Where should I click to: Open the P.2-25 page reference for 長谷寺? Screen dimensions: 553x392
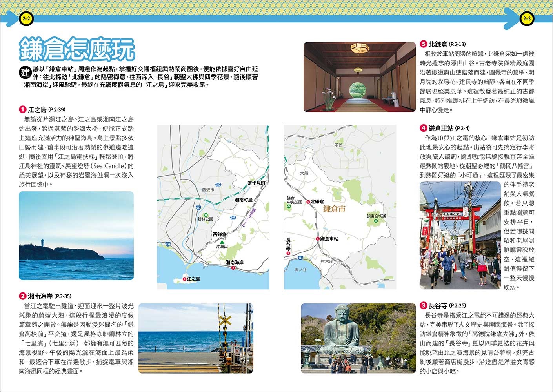pos(457,305)
